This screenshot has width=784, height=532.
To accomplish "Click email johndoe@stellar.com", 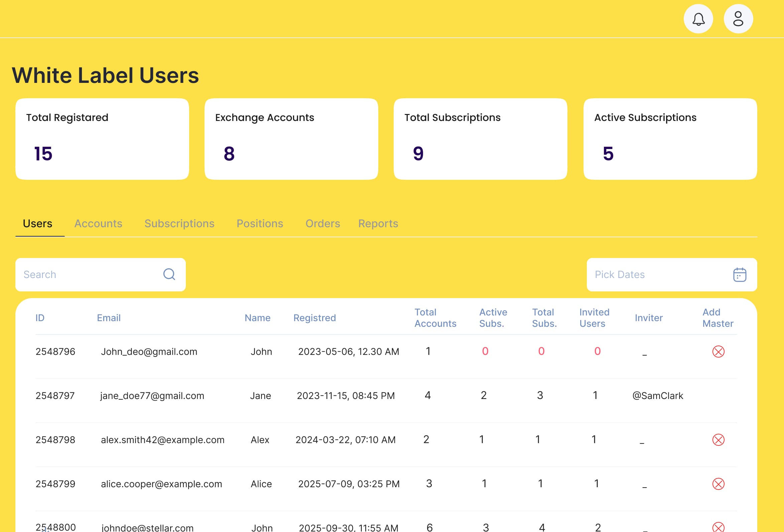I will [147, 528].
